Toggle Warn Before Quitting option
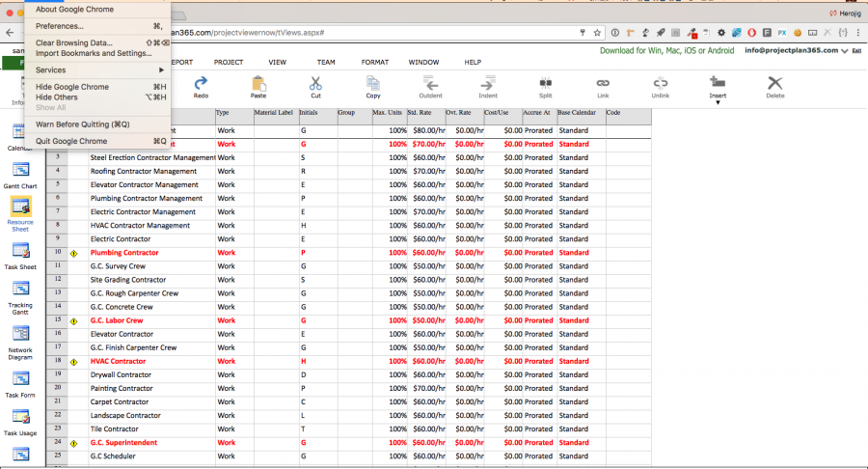The width and height of the screenshot is (868, 469). click(97, 124)
